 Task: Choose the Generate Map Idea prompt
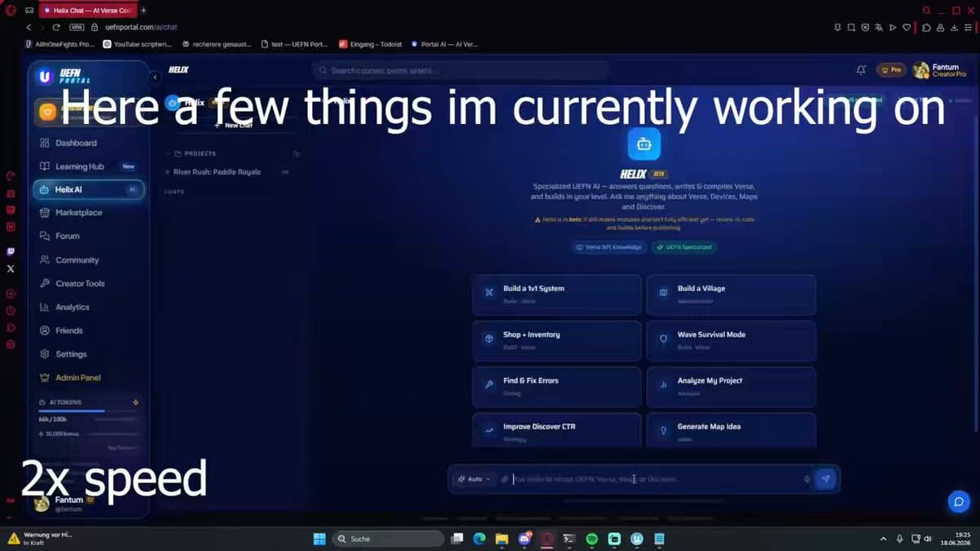click(731, 430)
